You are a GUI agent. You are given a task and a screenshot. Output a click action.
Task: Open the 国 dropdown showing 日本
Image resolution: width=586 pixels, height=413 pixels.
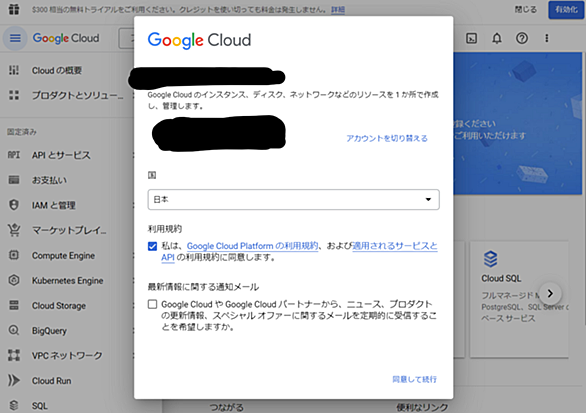(x=293, y=200)
